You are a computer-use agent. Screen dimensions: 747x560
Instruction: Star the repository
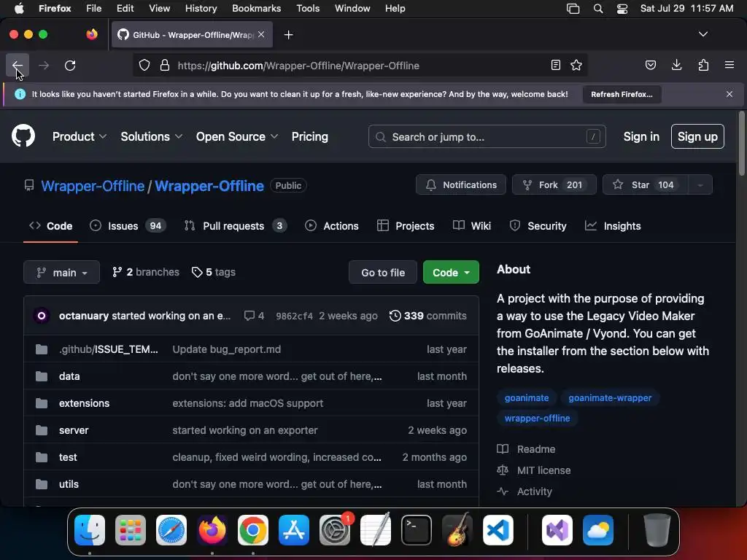645,184
